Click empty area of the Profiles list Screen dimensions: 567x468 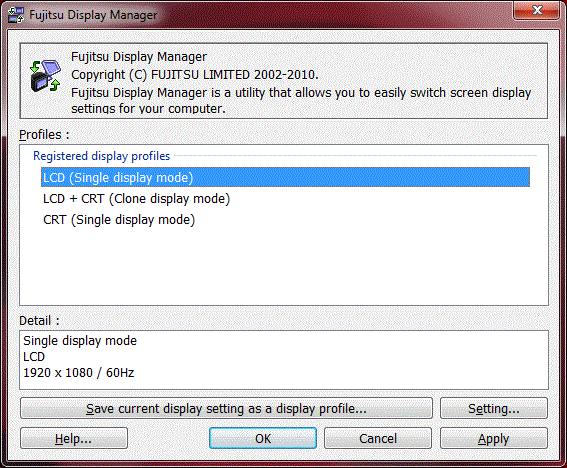(284, 268)
